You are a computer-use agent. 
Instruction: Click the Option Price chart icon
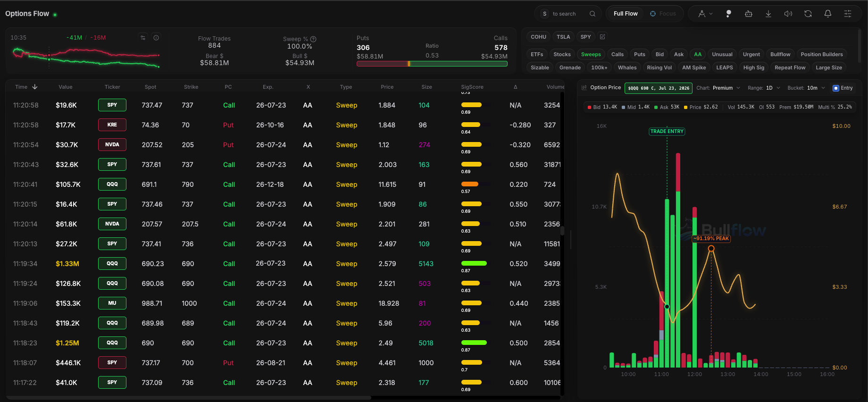coord(584,88)
